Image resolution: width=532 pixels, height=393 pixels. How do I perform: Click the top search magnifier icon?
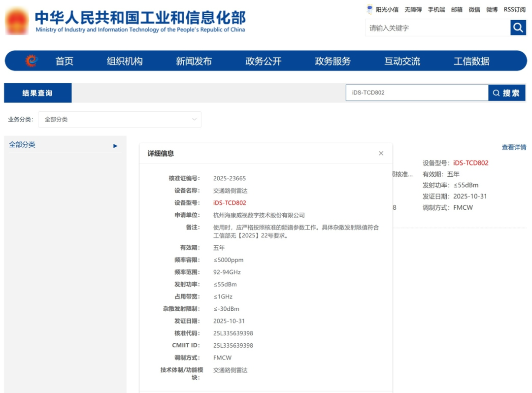pyautogui.click(x=518, y=28)
